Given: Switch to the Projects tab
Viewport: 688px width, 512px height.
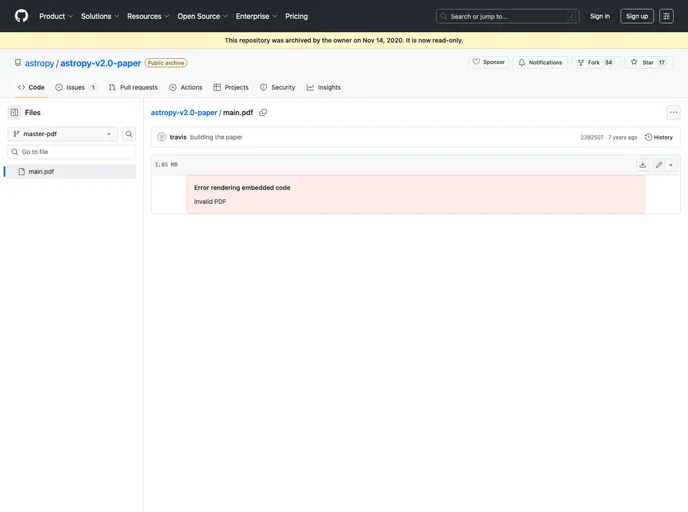Looking at the screenshot, I should [x=231, y=87].
